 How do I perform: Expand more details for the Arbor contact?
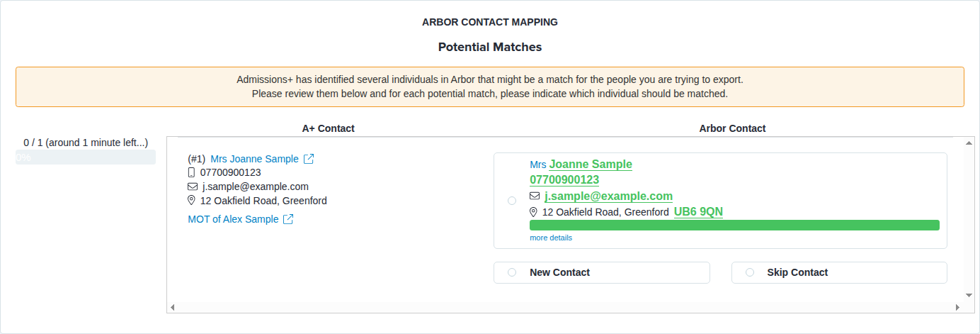[x=551, y=238]
